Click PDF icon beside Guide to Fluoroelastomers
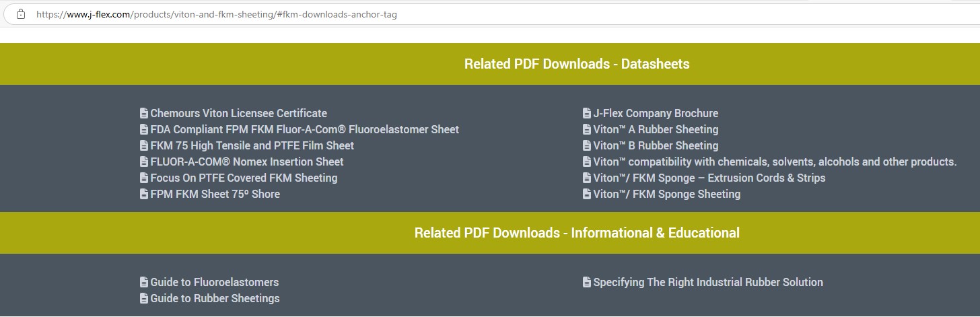 [144, 282]
